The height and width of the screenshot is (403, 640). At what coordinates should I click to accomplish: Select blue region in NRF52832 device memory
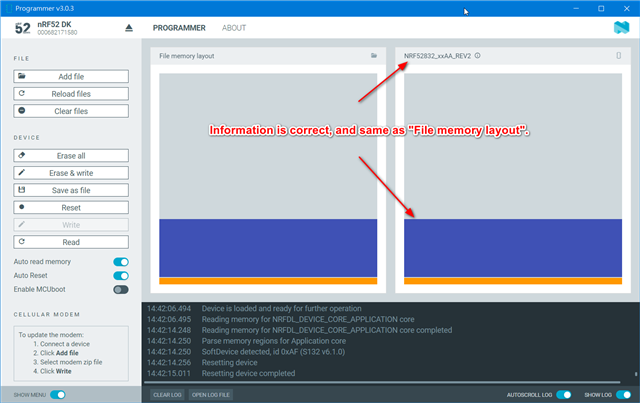click(513, 248)
